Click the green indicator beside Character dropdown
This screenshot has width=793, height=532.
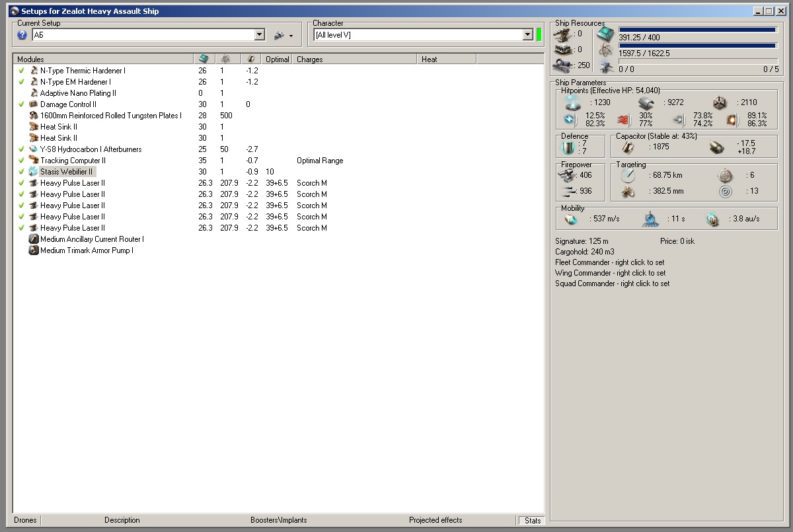539,35
